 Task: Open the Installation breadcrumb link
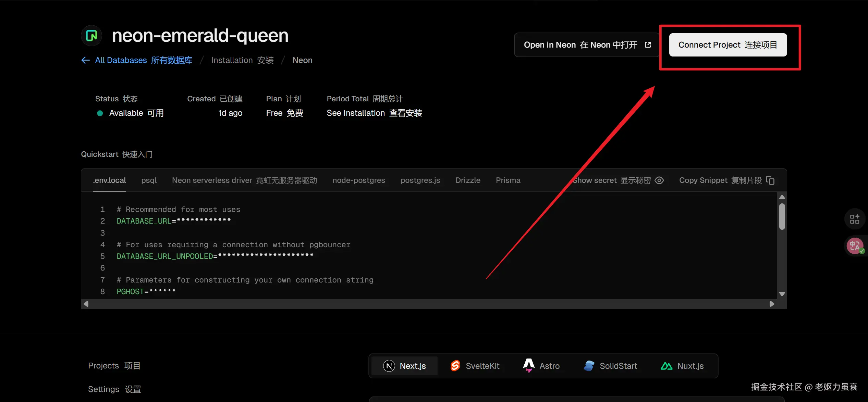pyautogui.click(x=242, y=60)
